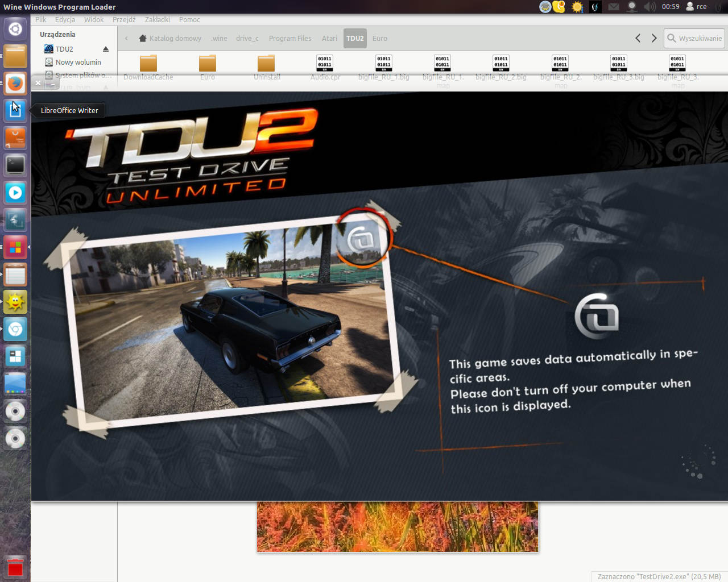The height and width of the screenshot is (582, 728).
Task: Click the orange grass image preview below
Action: 398,526
